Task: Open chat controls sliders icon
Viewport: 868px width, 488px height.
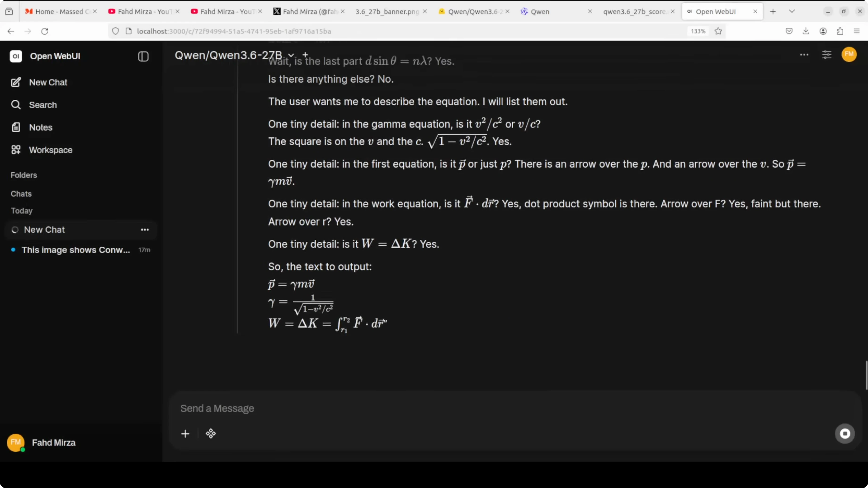Action: [826, 54]
